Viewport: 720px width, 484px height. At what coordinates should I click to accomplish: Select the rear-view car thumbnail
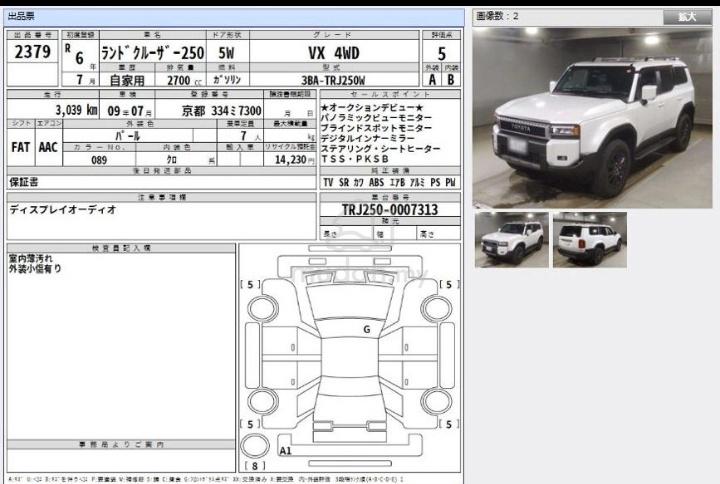(589, 239)
